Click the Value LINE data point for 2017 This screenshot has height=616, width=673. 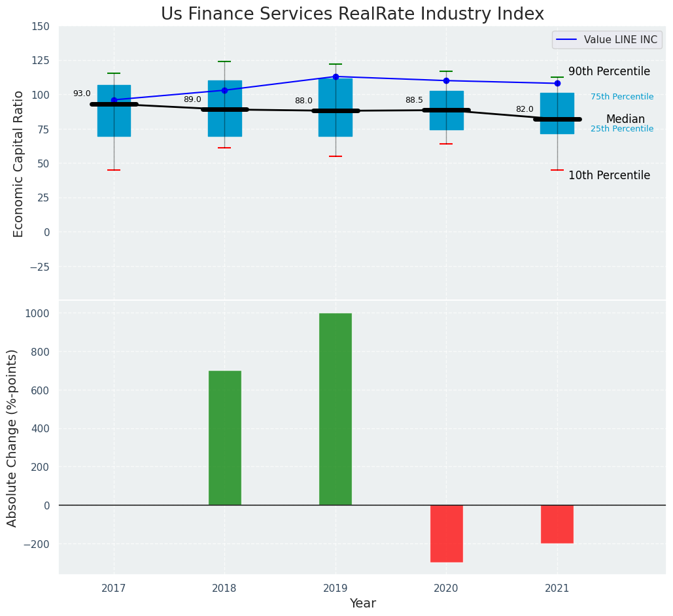[x=114, y=100]
